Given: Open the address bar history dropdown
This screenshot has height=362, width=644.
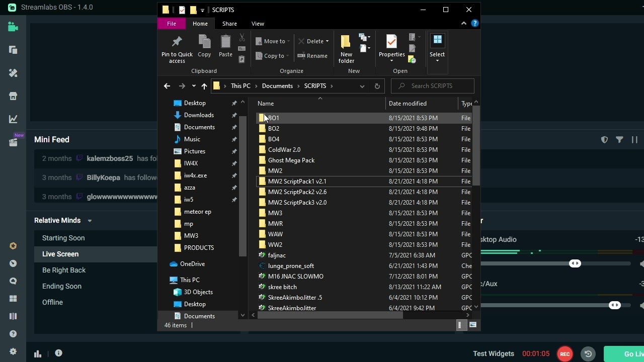Looking at the screenshot, I should point(362,86).
